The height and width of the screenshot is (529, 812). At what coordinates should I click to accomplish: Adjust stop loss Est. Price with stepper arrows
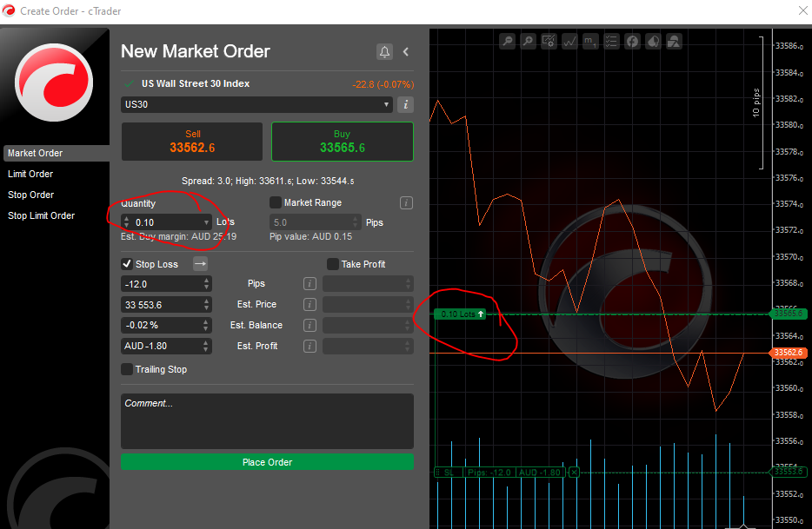pos(207,304)
